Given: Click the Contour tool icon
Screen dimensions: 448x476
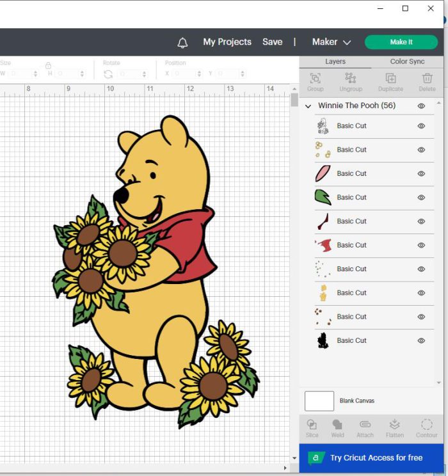Looking at the screenshot, I should tap(426, 424).
